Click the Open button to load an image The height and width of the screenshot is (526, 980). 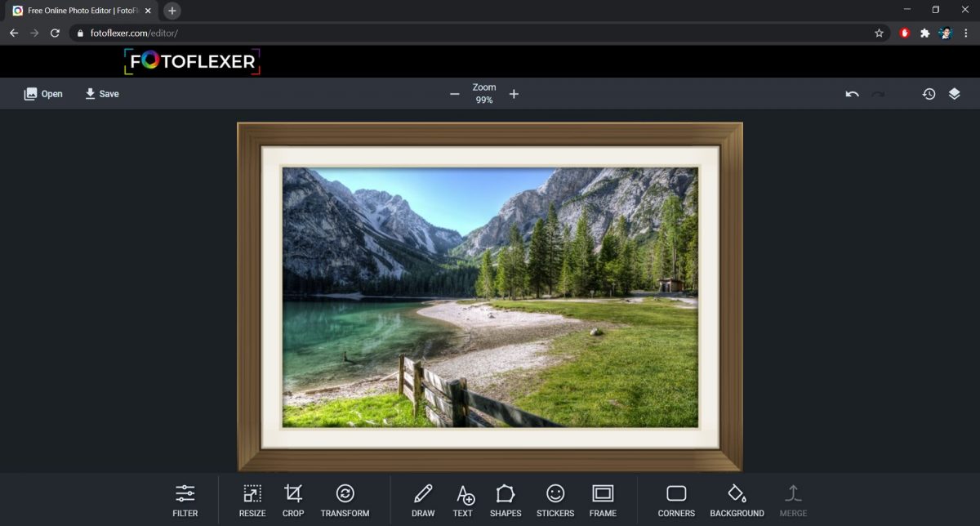point(42,94)
